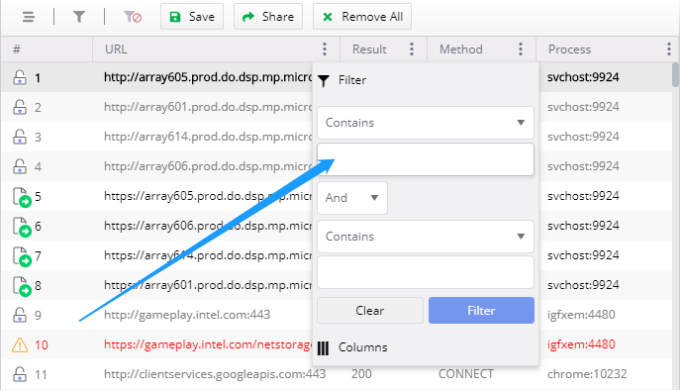Screen dimensions: 681x391
Task: Click the CONNECT method cell in row 11
Action: click(466, 374)
